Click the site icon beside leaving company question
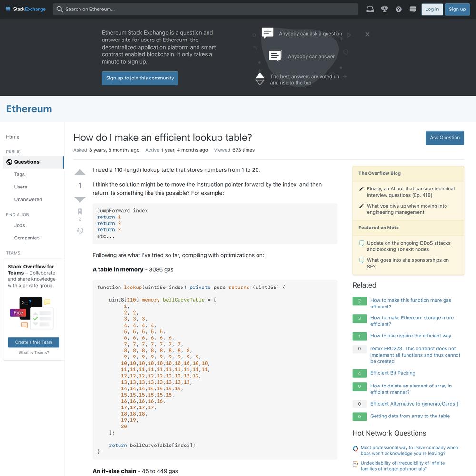The image size is (476, 476). click(355, 448)
